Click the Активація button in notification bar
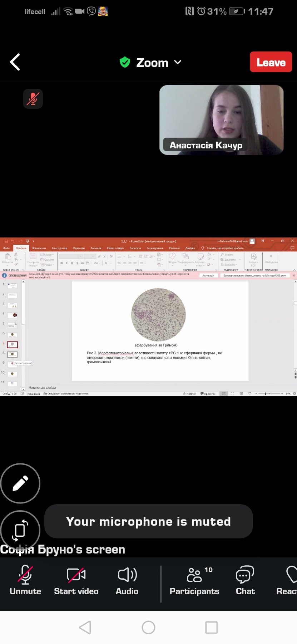Screen dimensions: 297x644 (208, 276)
